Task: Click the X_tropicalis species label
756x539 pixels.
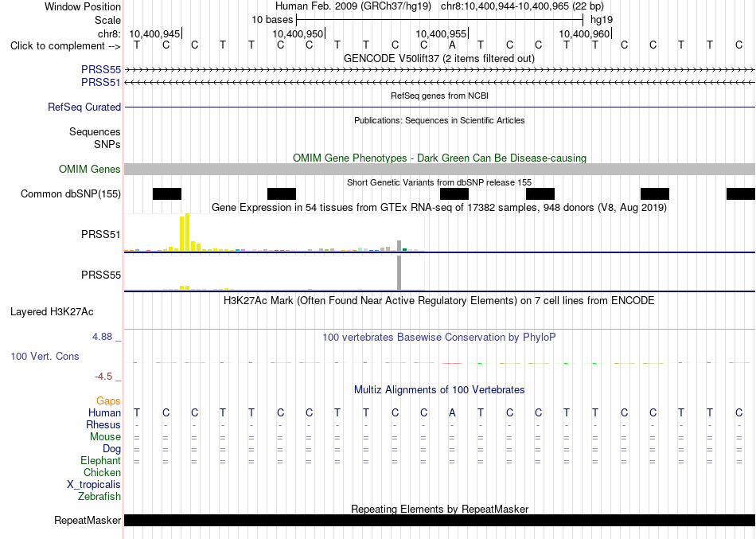Action: click(94, 485)
